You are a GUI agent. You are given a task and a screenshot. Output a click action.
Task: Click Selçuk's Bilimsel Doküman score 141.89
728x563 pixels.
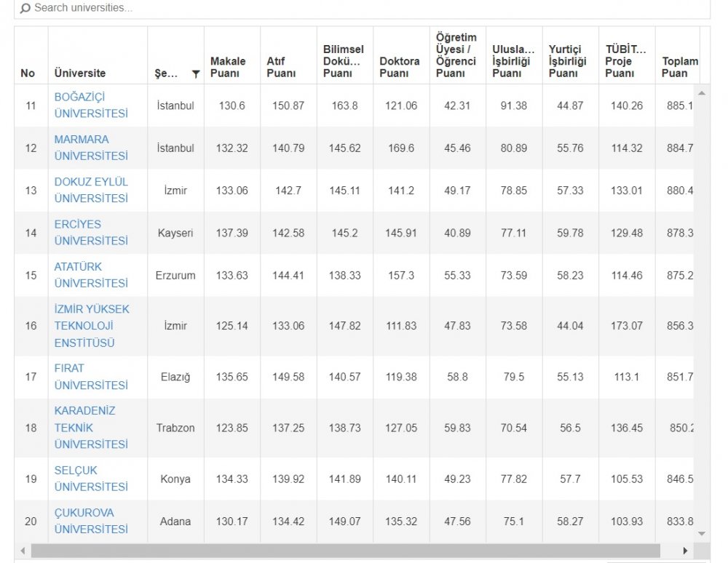344,479
